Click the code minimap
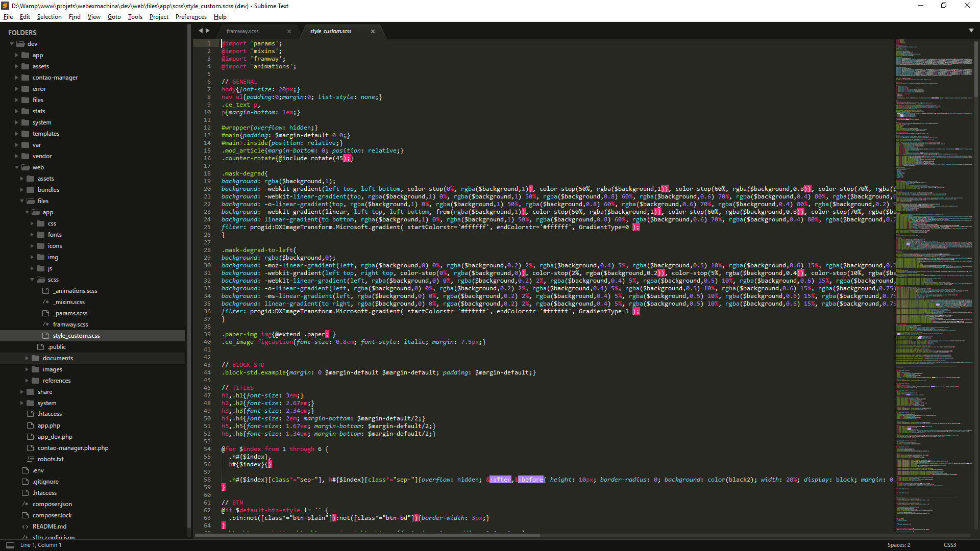 pos(934,286)
